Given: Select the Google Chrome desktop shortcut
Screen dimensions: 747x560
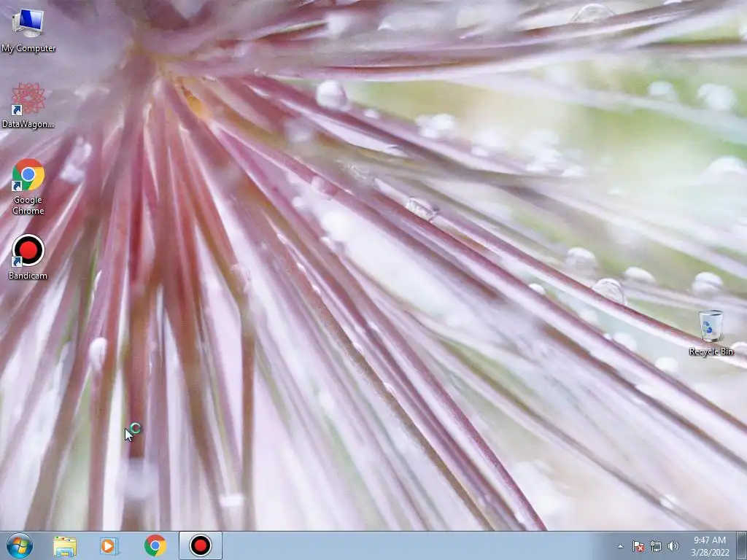Looking at the screenshot, I should pyautogui.click(x=28, y=186).
